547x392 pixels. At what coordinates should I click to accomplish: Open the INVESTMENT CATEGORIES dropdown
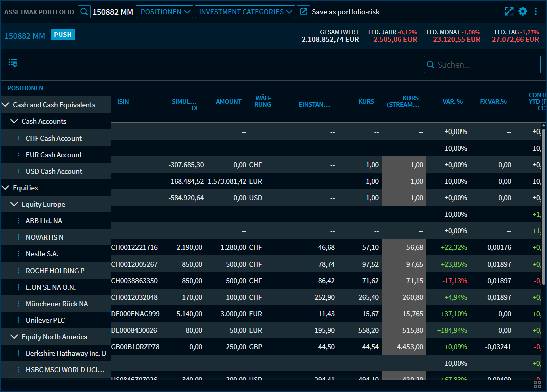click(244, 11)
